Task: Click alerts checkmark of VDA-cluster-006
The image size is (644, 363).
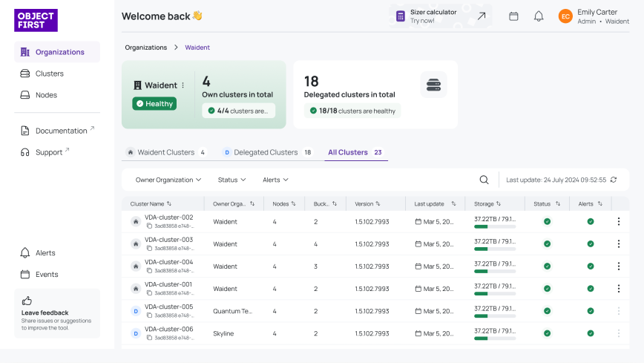Action: click(590, 333)
